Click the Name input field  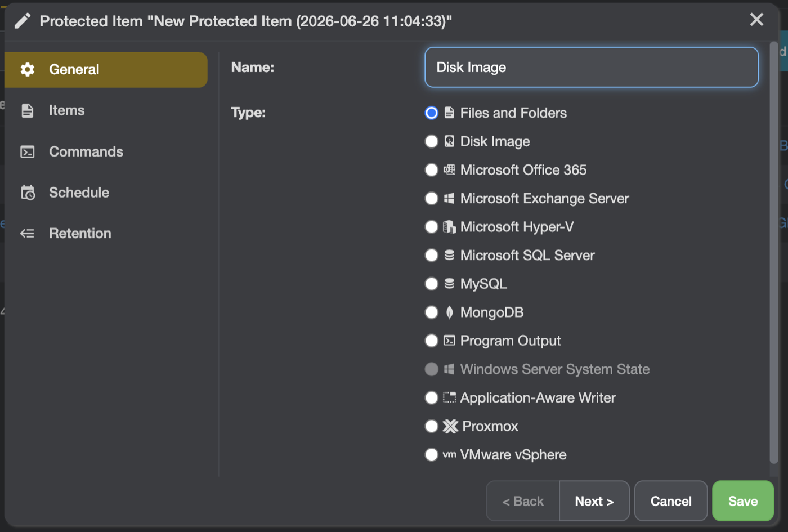(592, 68)
